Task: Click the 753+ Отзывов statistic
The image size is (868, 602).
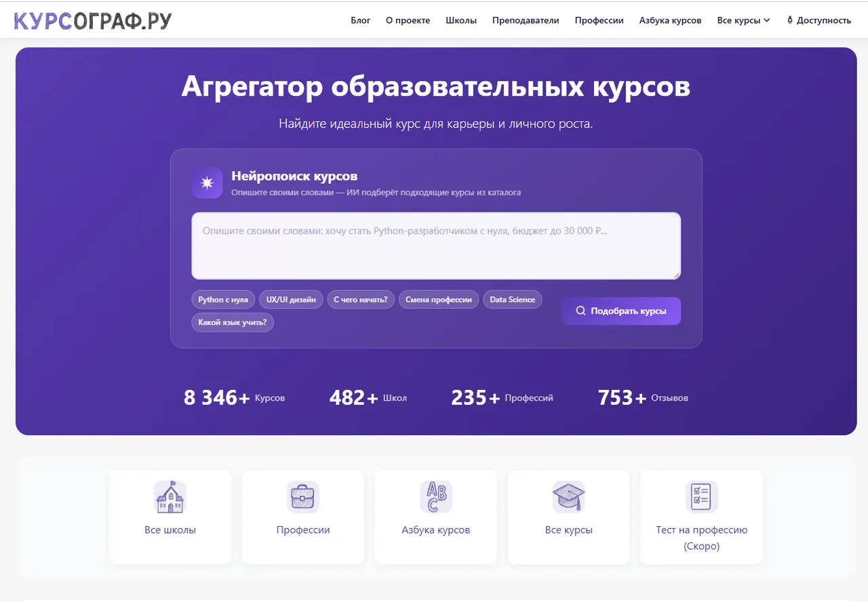Action: coord(643,398)
